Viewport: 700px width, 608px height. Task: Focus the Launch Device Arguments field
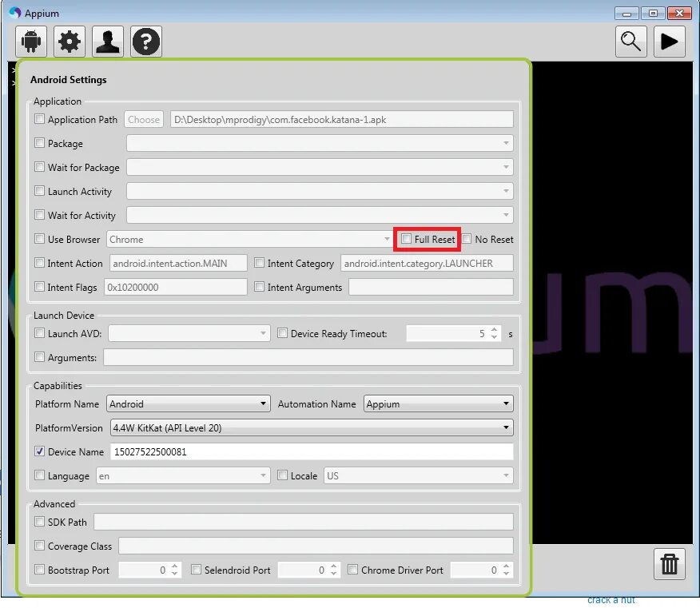pyautogui.click(x=308, y=358)
